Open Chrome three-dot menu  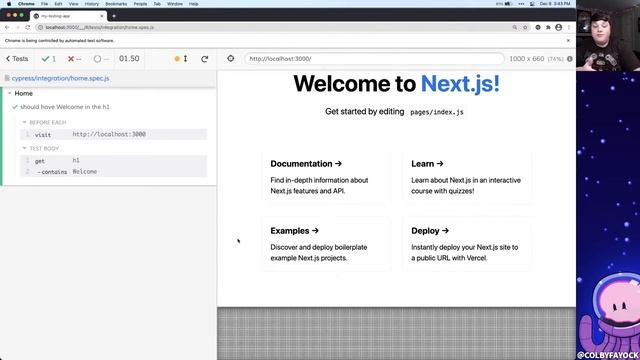(569, 27)
